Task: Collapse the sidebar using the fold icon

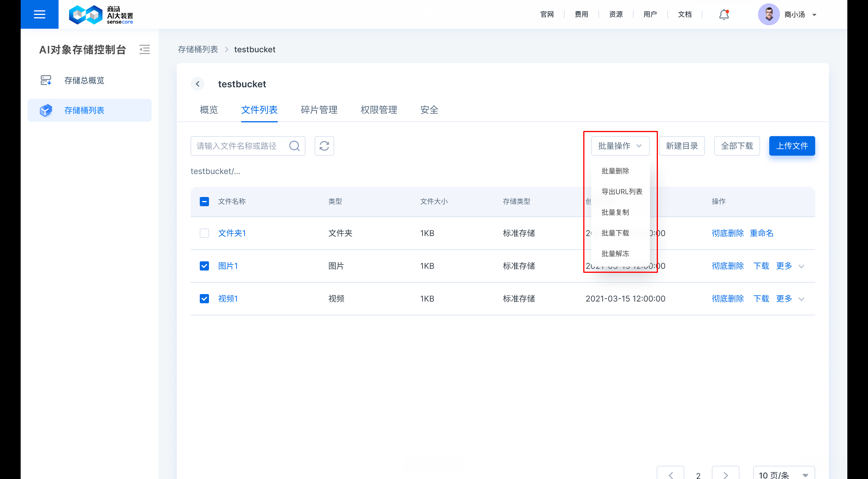Action: point(145,50)
